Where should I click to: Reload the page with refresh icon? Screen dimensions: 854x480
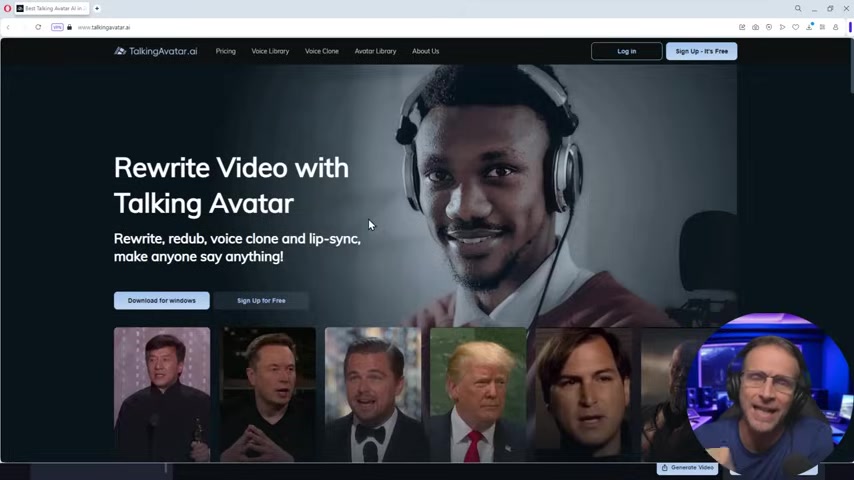click(38, 27)
